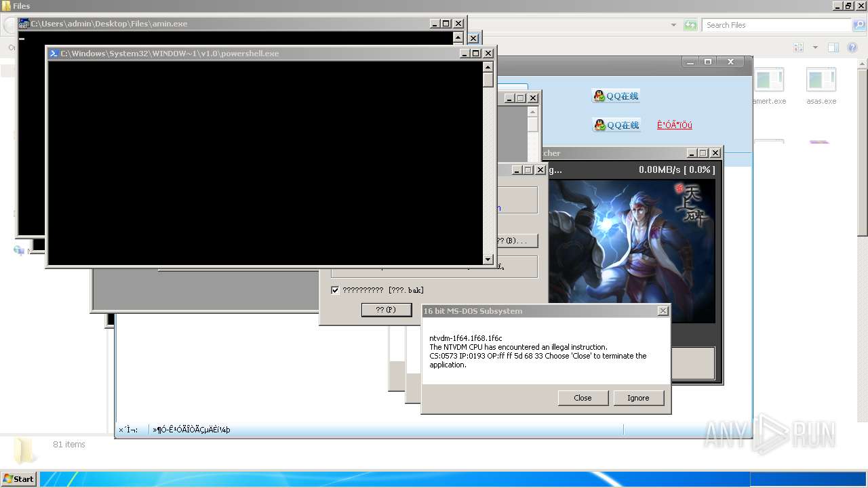Click the scroll-down arrow in PowerShell window
The height and width of the screenshot is (488, 868).
click(488, 260)
